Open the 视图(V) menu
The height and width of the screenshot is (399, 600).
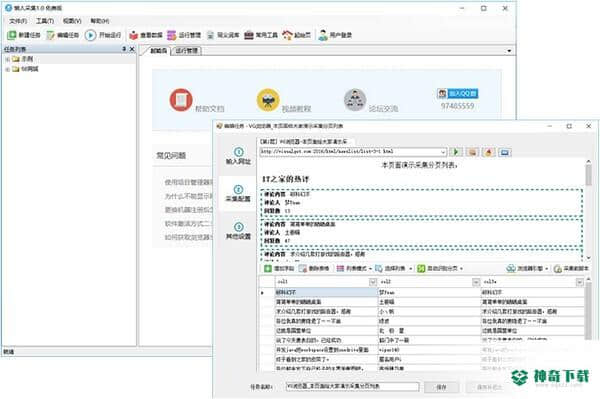point(72,21)
